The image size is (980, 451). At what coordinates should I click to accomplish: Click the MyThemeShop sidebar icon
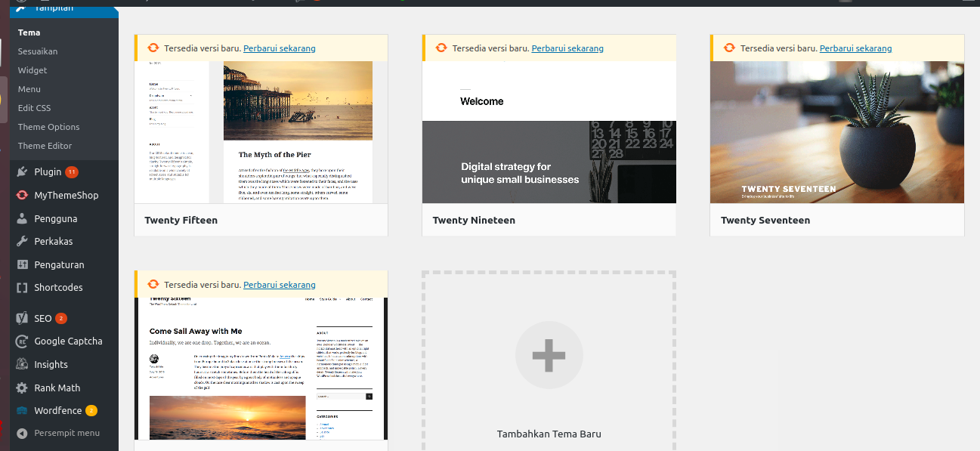click(x=22, y=195)
